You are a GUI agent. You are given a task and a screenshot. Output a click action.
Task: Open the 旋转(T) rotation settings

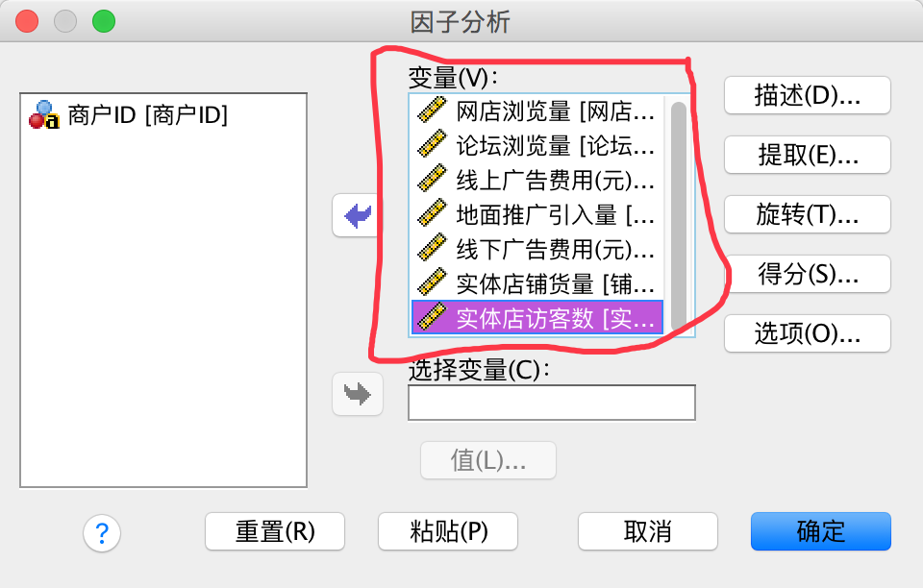pyautogui.click(x=808, y=214)
